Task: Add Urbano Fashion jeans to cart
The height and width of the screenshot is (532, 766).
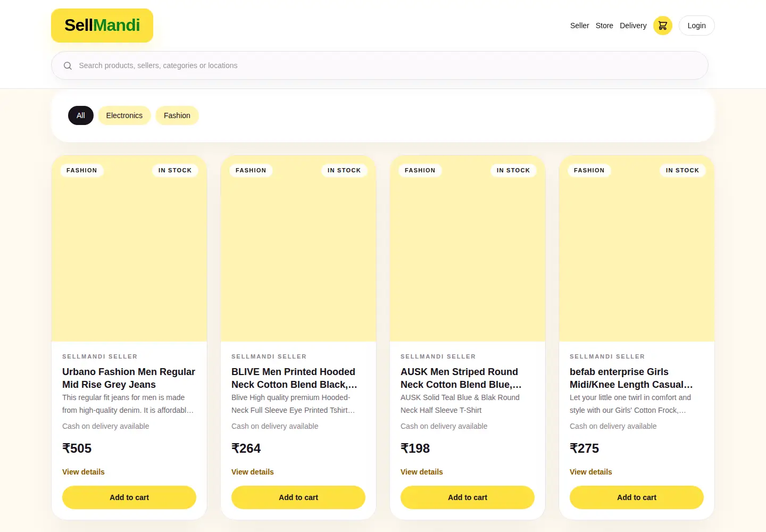Action: pos(129,497)
